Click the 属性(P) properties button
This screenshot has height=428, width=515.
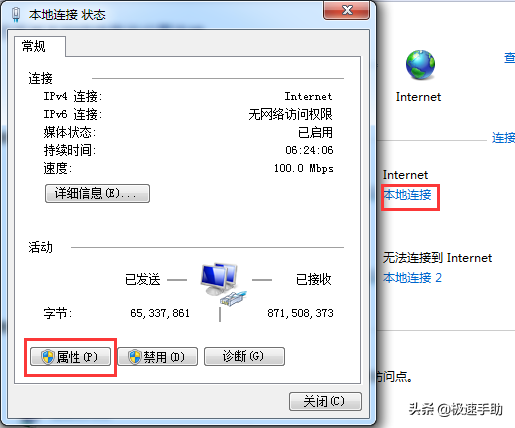[x=70, y=357]
